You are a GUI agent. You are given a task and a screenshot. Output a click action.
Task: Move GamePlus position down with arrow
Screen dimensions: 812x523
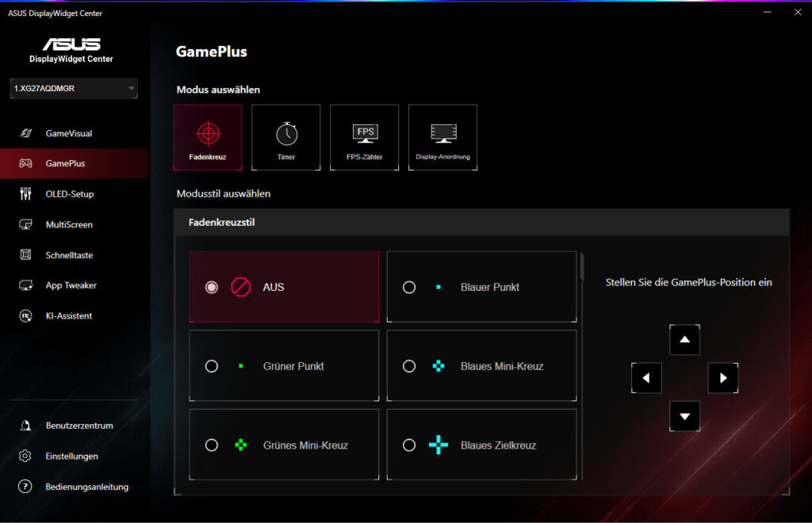[x=684, y=417]
